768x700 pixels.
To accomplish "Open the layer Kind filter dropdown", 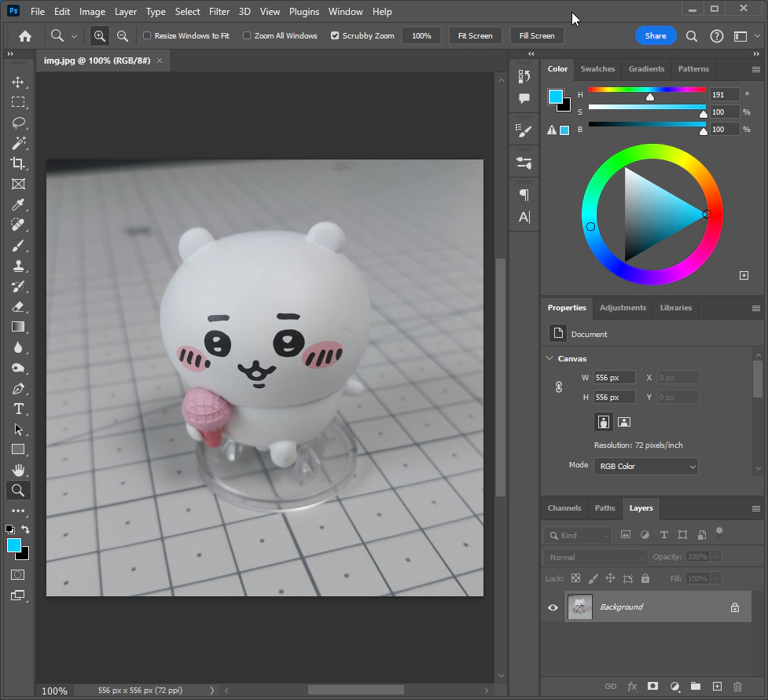I will click(x=578, y=535).
